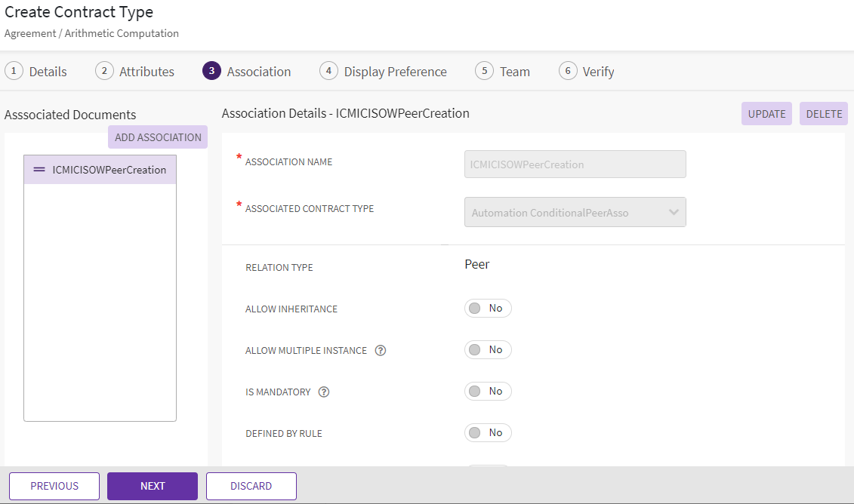Click the step 1 circle for Details

click(13, 71)
